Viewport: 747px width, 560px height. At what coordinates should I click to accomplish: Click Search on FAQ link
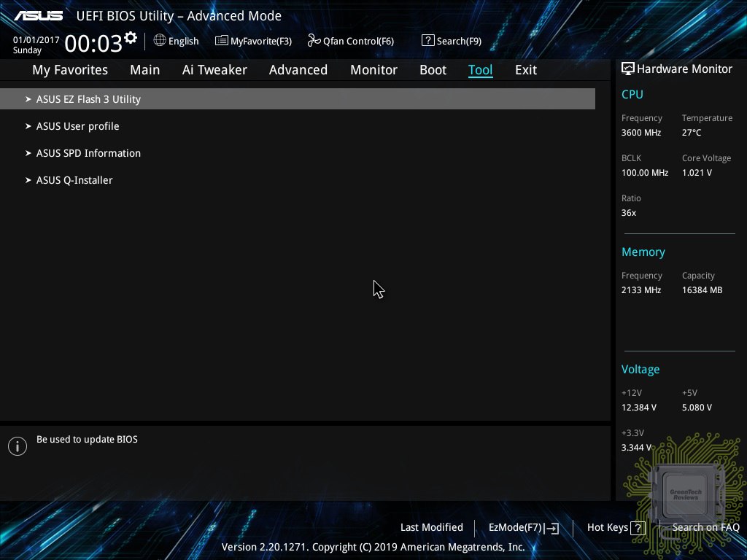tap(705, 527)
